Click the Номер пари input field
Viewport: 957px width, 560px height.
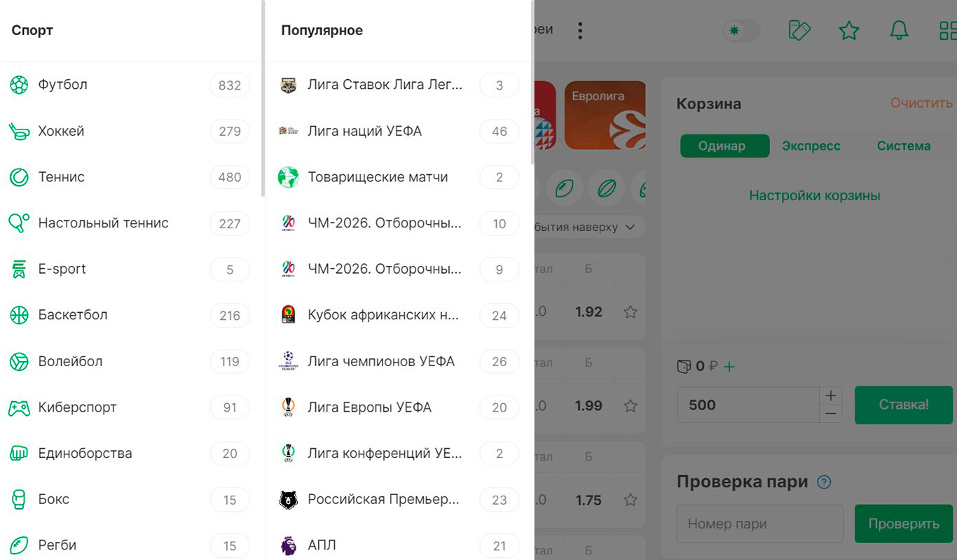click(x=759, y=524)
